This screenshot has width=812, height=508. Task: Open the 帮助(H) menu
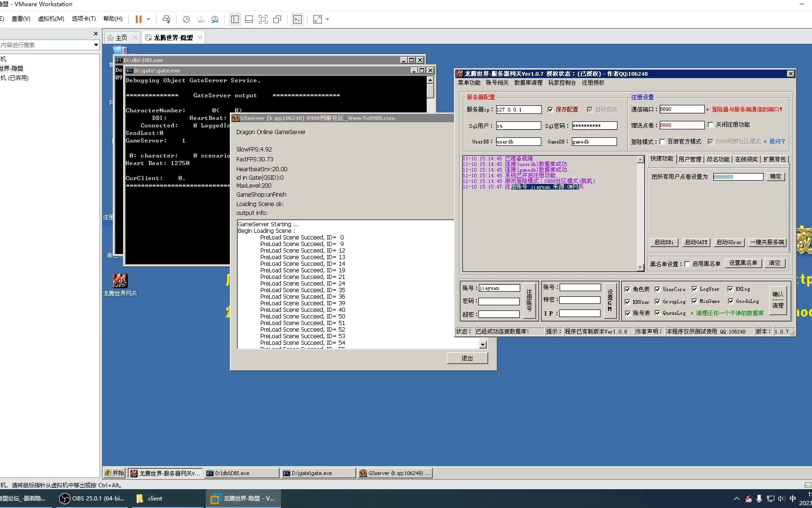113,19
